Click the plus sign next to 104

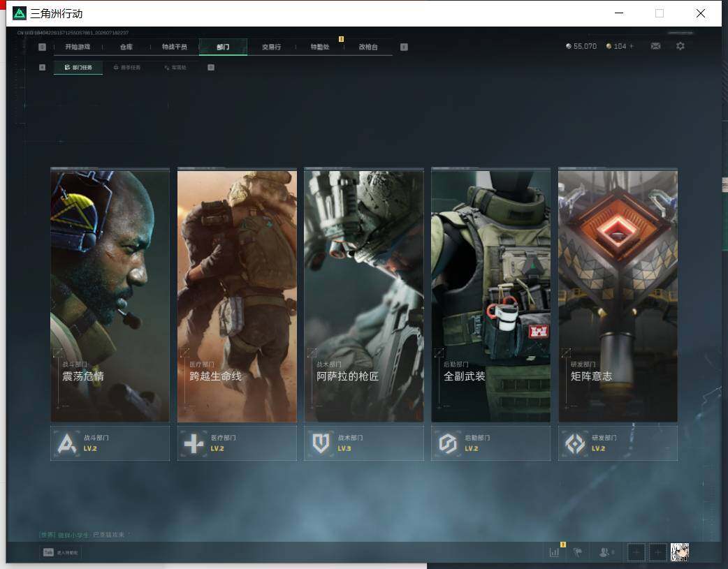coord(632,46)
